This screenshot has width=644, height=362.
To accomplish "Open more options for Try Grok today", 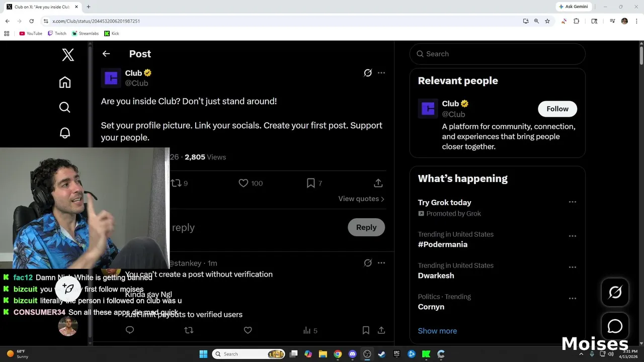I will [572, 202].
